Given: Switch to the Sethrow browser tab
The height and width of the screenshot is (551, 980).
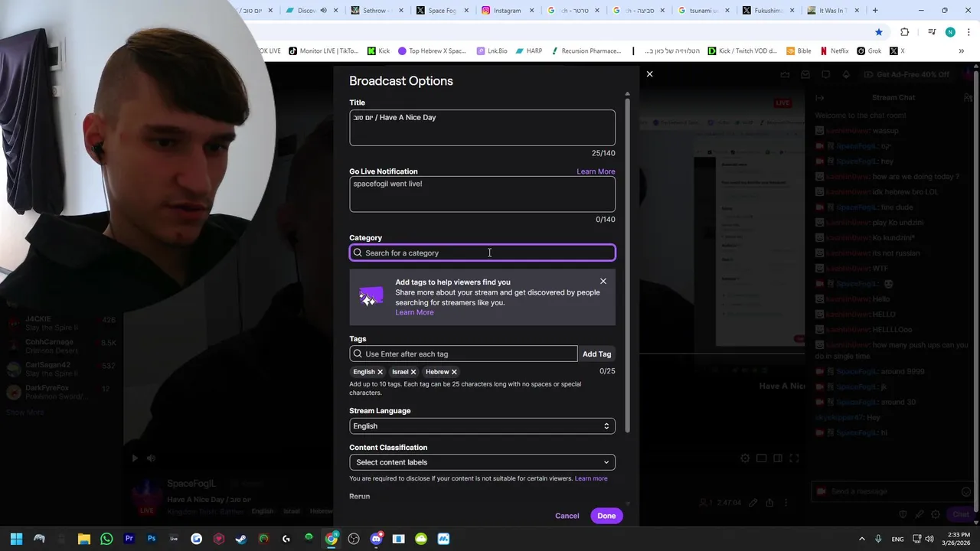Looking at the screenshot, I should pos(375,11).
